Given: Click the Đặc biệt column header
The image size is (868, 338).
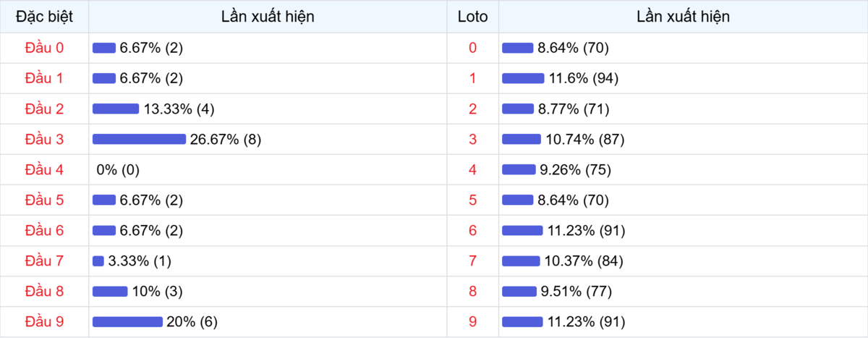Looking at the screenshot, I should (44, 16).
